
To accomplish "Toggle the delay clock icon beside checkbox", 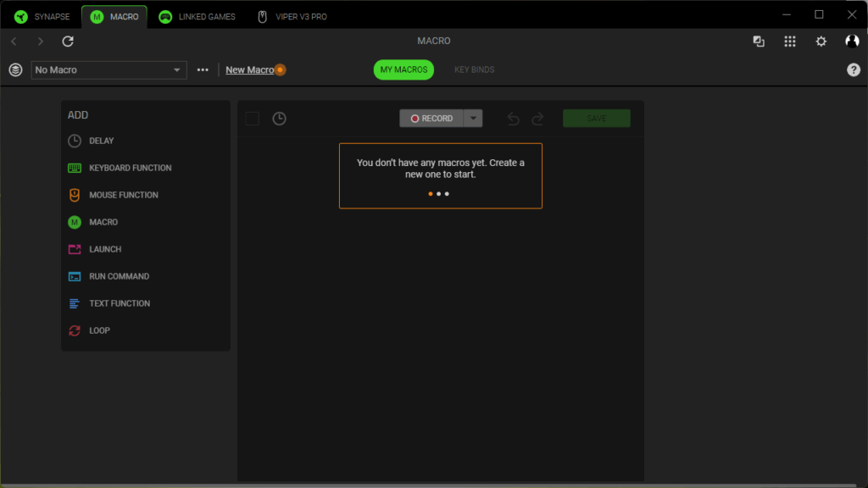I will [x=279, y=119].
